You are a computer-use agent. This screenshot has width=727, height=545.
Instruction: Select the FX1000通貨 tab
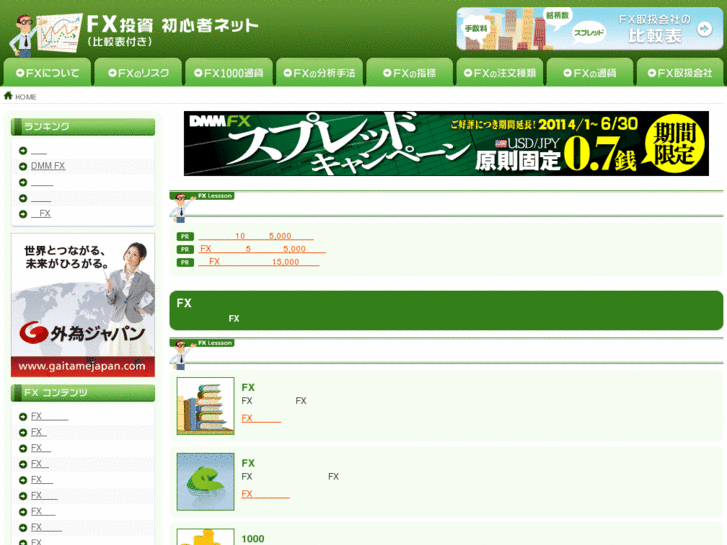click(x=229, y=72)
